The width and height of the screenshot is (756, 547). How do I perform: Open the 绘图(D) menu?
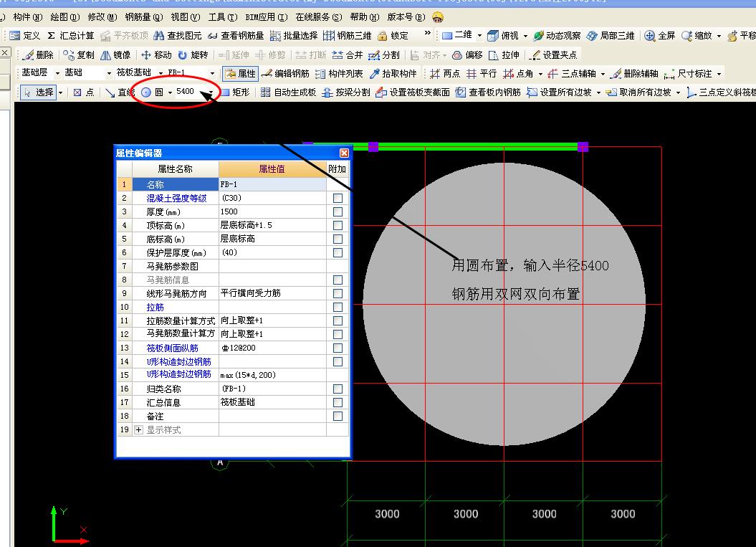pos(65,17)
